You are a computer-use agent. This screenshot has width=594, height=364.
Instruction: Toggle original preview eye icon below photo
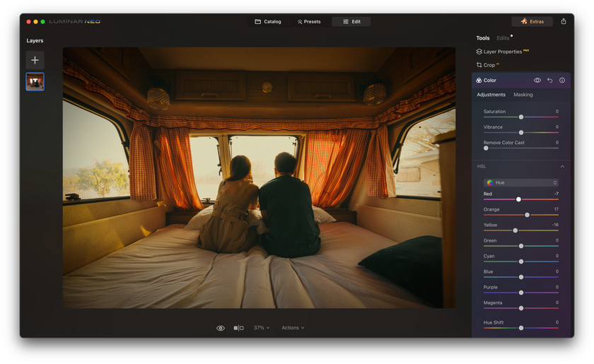221,328
